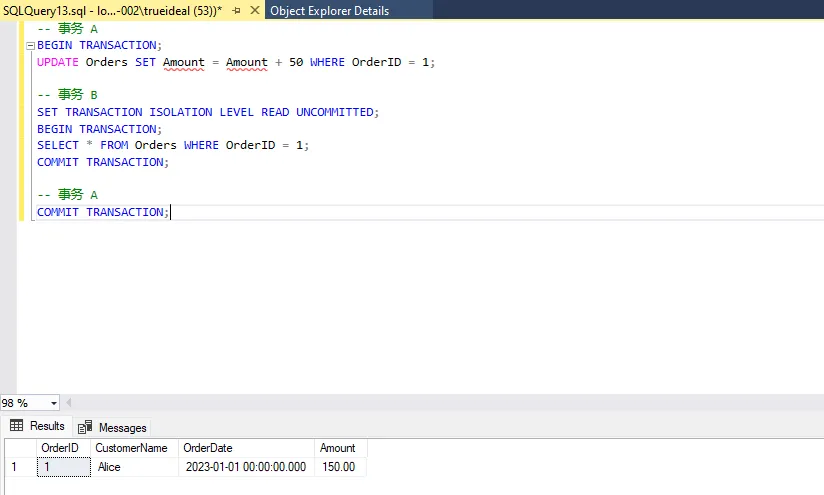This screenshot has width=824, height=495.
Task: Click the top-left select-all grid corner
Action: click(18, 448)
